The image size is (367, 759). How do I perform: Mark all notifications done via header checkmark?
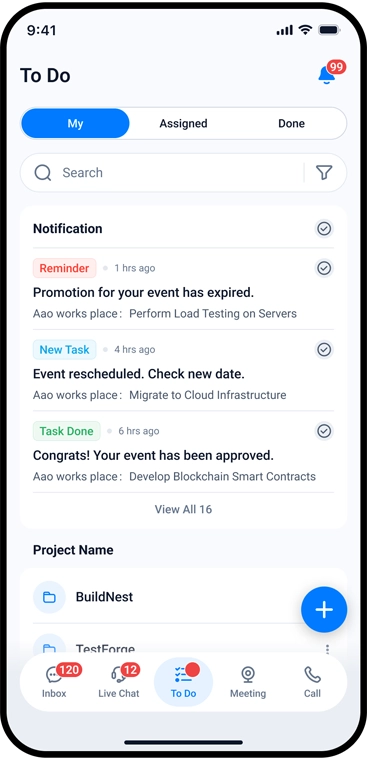tap(324, 228)
